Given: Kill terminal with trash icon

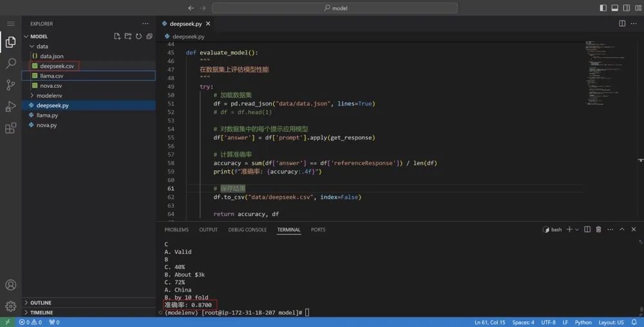Looking at the screenshot, I should coord(598,230).
